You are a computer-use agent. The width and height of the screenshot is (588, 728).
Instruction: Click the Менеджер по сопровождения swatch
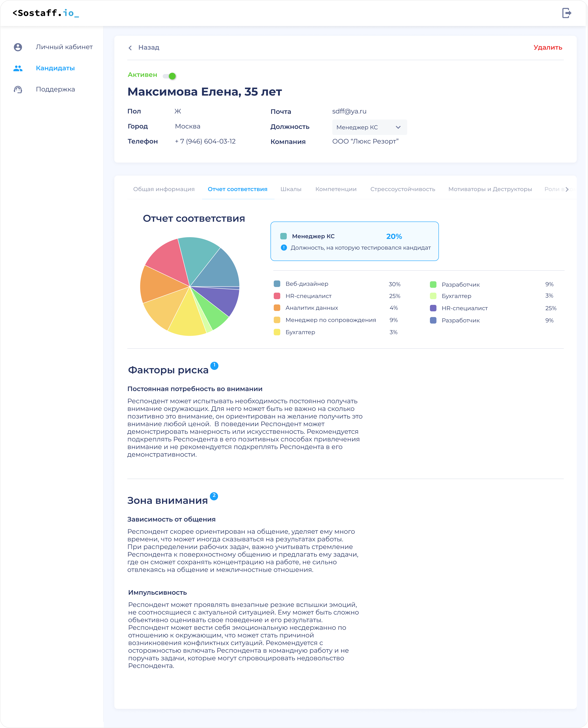coord(277,320)
